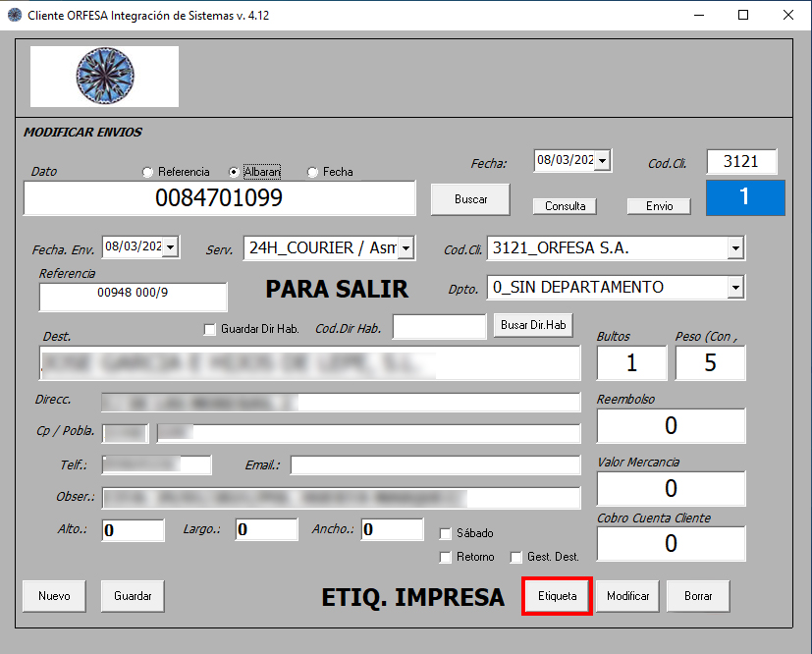812x654 pixels.
Task: Click the Etiqueta button
Action: [x=557, y=596]
